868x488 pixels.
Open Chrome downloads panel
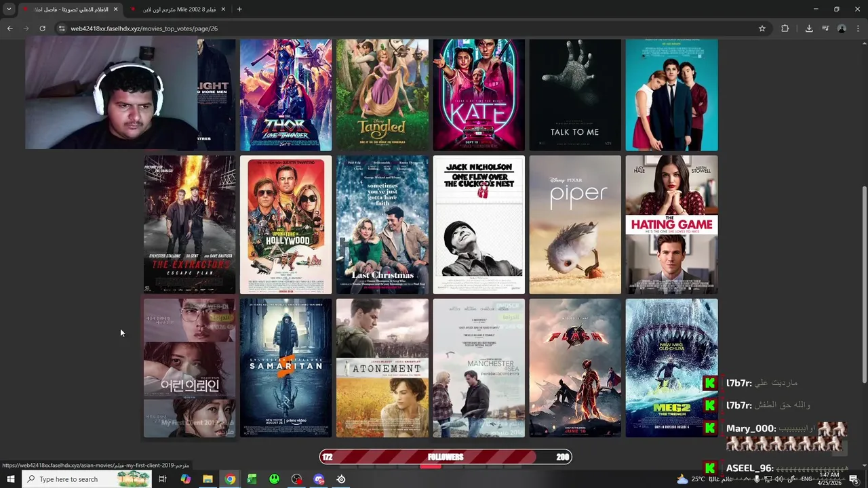point(809,28)
